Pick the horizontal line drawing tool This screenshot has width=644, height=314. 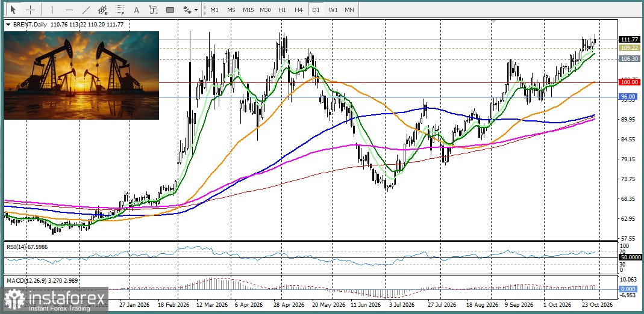69,10
